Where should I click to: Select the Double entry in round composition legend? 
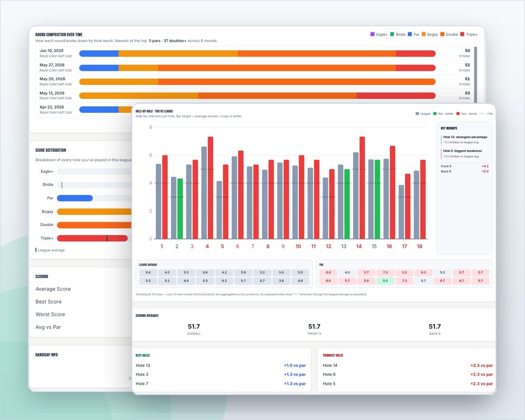click(449, 34)
